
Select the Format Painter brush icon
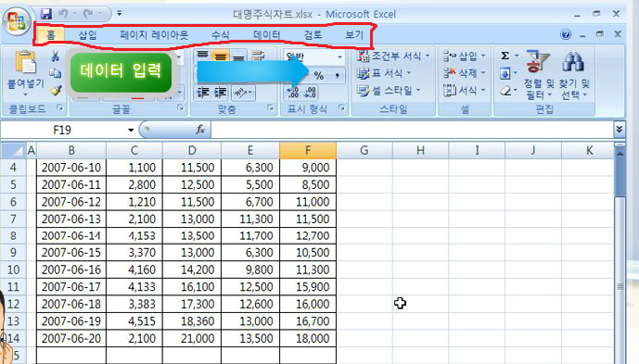click(x=56, y=91)
